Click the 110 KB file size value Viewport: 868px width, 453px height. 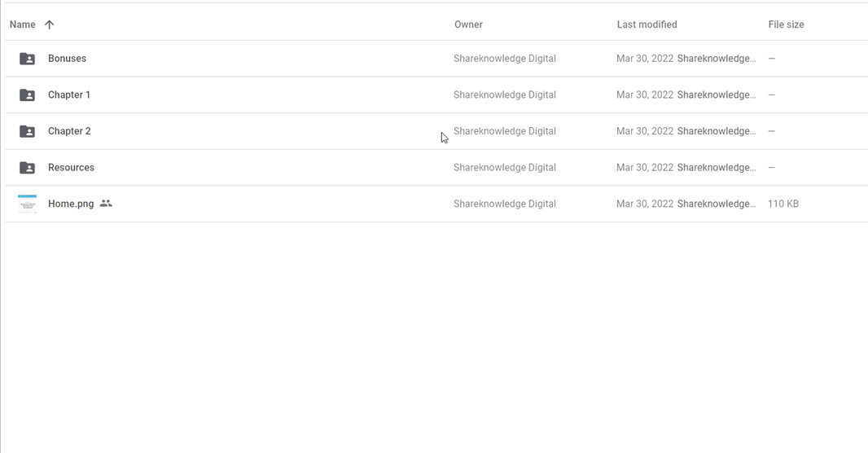(783, 204)
